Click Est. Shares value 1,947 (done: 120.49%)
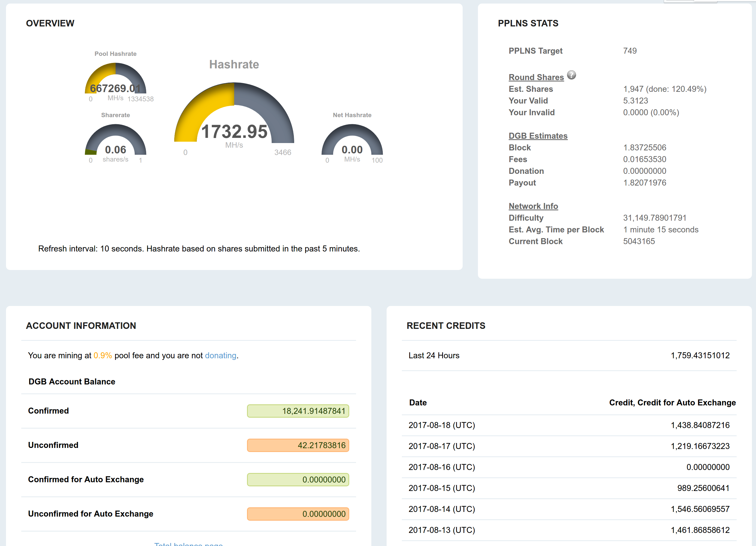The width and height of the screenshot is (756, 546). click(665, 89)
